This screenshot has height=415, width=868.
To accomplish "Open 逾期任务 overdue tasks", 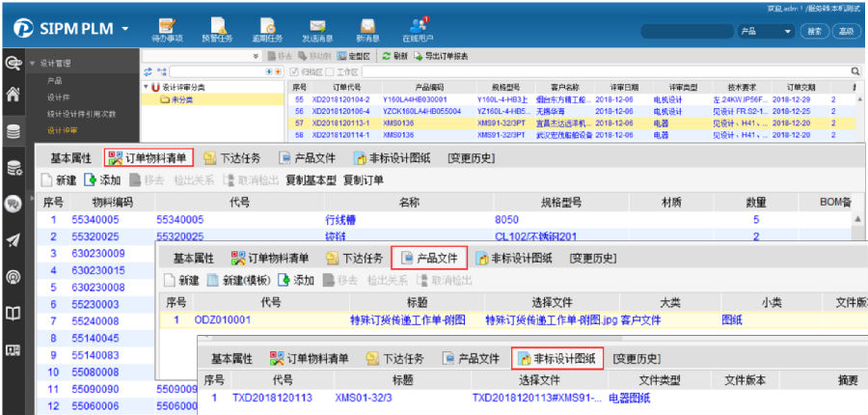I will click(x=268, y=30).
